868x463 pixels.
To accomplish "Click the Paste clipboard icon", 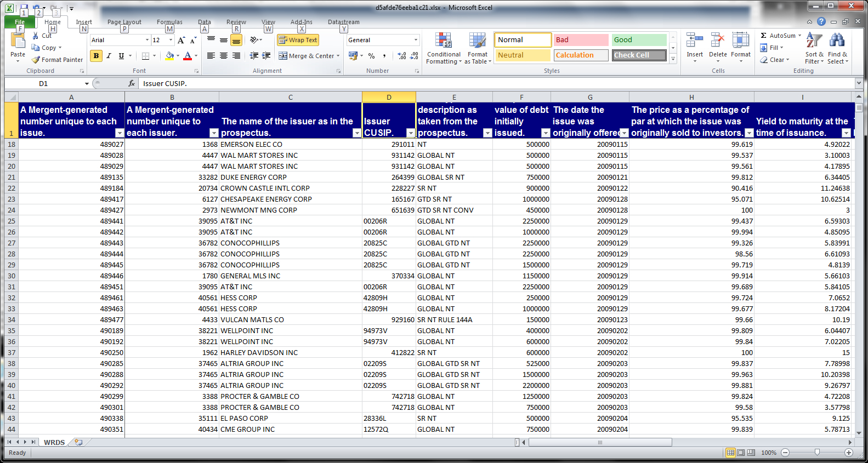I will pos(18,42).
